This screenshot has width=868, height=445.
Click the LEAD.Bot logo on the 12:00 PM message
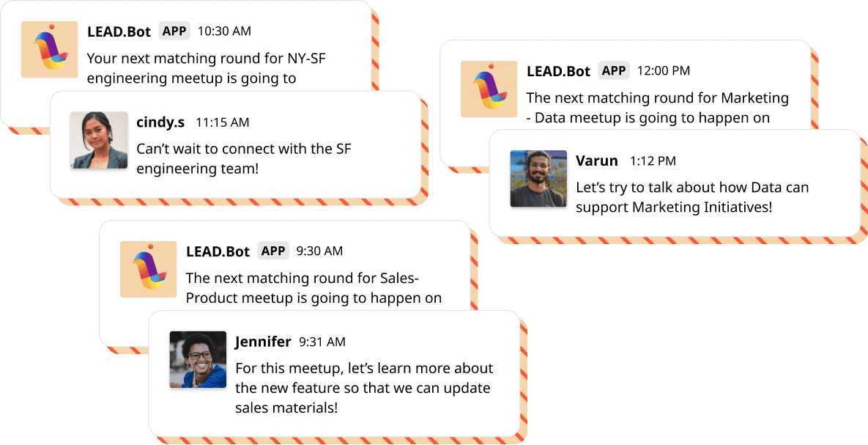coord(489,89)
